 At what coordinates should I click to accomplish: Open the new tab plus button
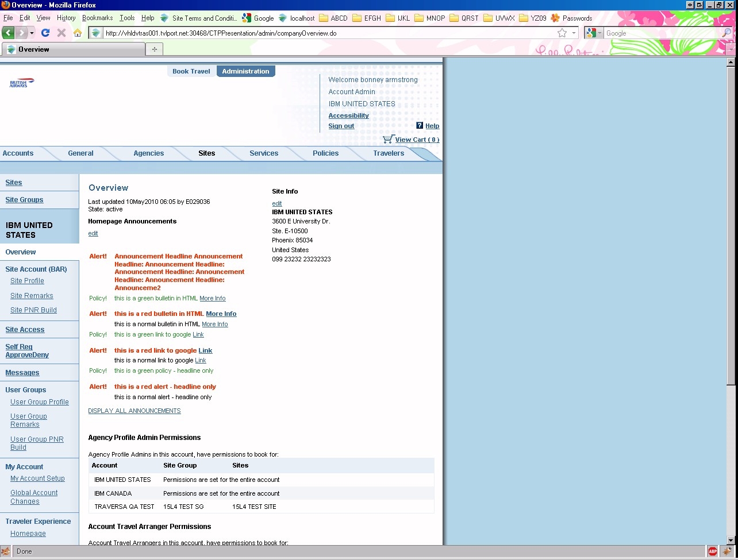(154, 49)
